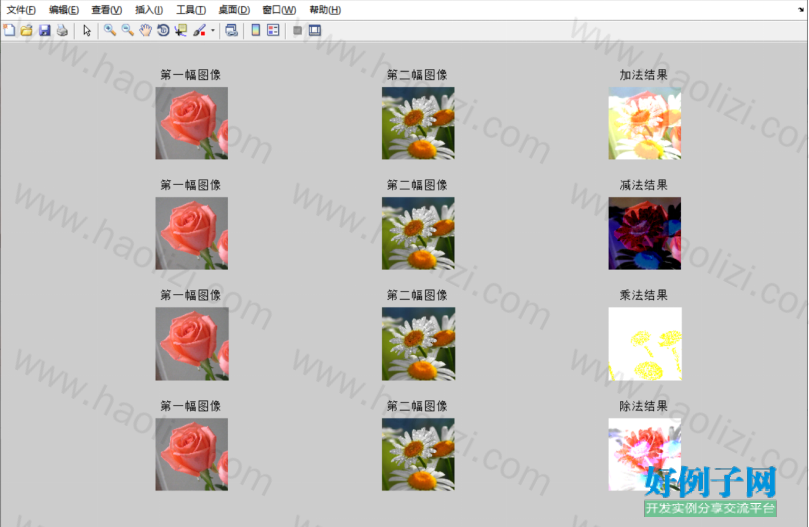Click the Link Plot icon
The width and height of the screenshot is (809, 527).
[231, 30]
